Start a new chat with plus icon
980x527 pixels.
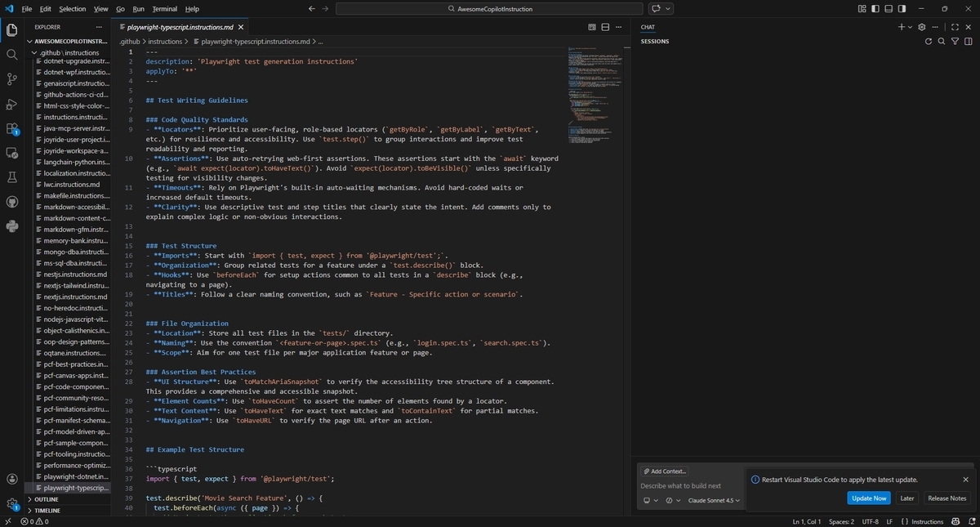(x=902, y=27)
